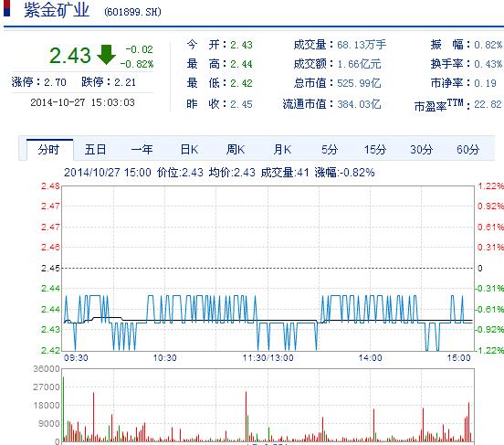Click the 市盈率TTM value 22.82
Screen dimensions: 504x445
pyautogui.click(x=488, y=104)
